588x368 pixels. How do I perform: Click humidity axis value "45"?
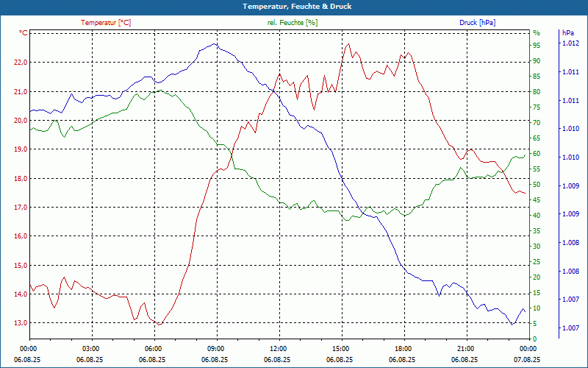pyautogui.click(x=537, y=200)
